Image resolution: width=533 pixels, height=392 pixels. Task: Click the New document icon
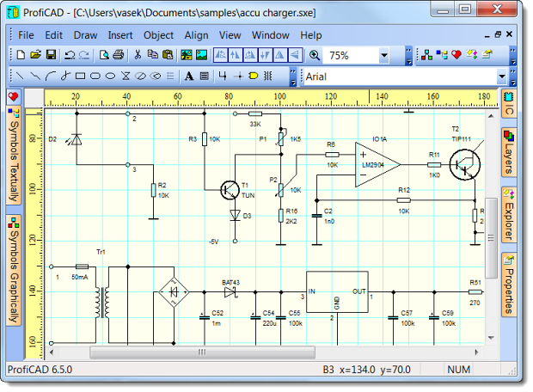pos(20,55)
